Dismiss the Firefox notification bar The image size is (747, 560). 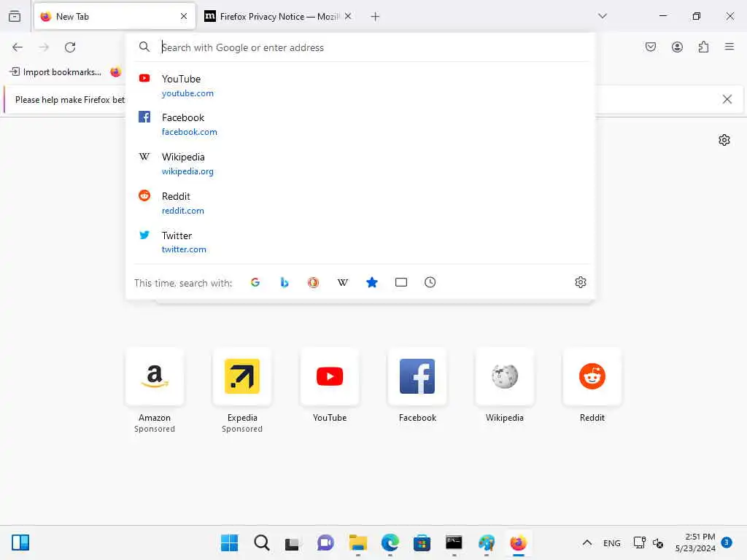[727, 99]
